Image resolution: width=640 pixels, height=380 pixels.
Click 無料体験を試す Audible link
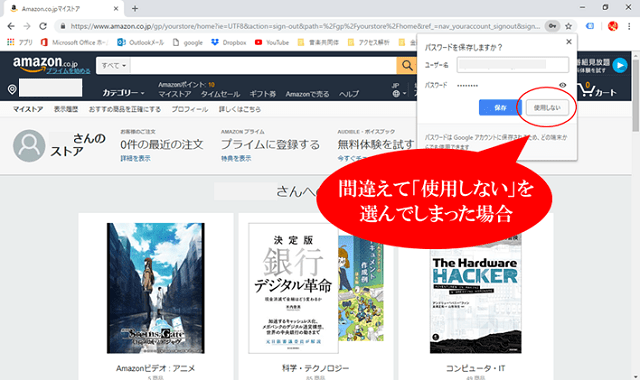[376, 144]
